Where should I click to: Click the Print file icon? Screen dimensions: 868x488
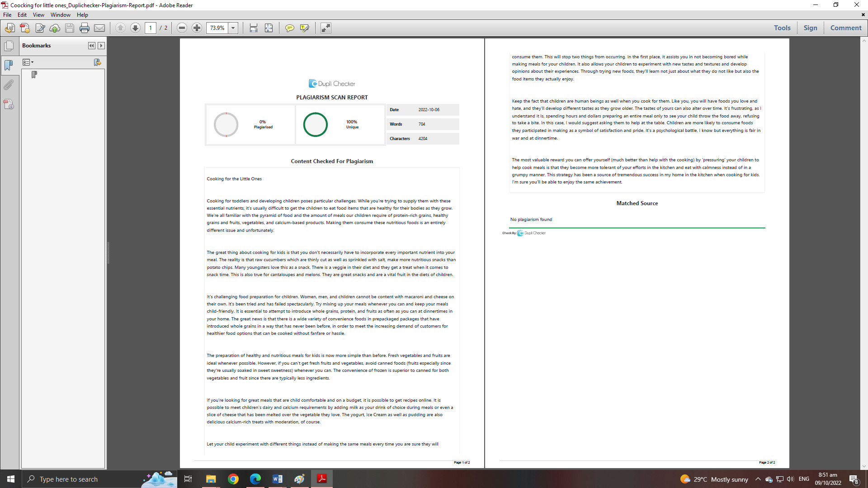(85, 28)
